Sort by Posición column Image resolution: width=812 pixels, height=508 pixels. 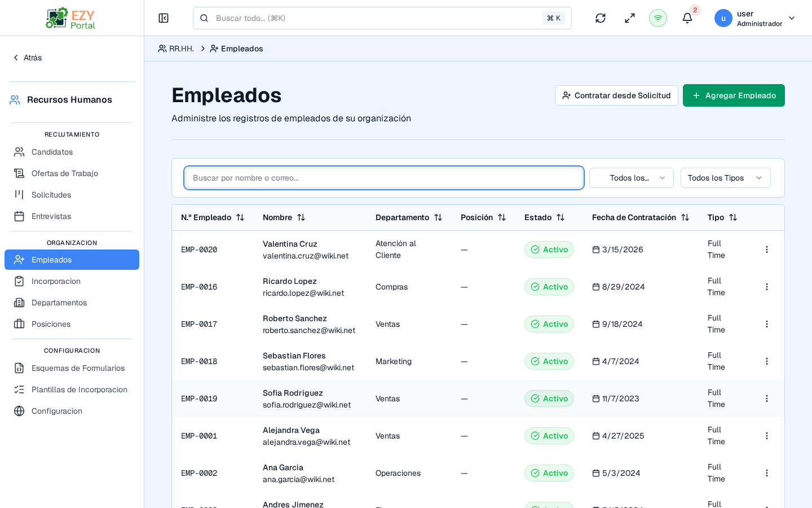(x=483, y=217)
